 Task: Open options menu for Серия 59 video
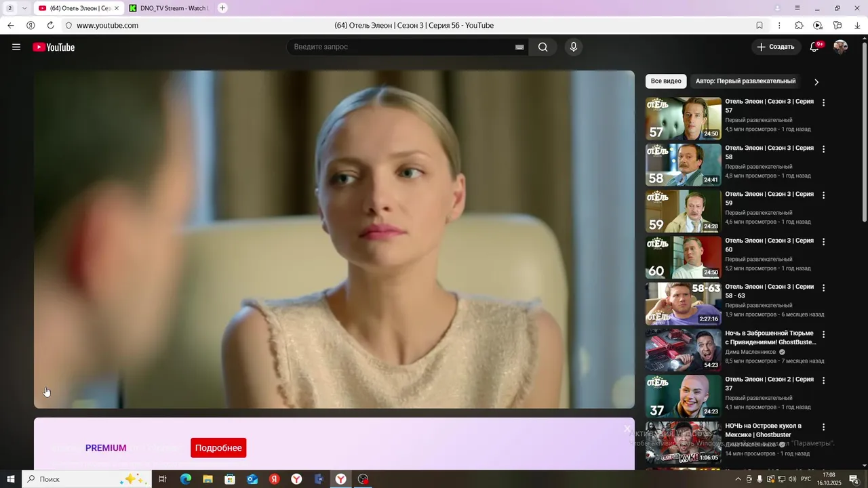(x=824, y=195)
